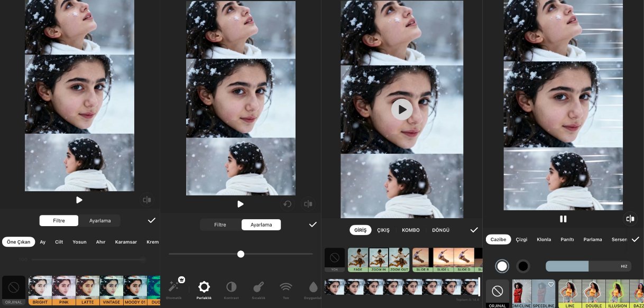This screenshot has height=308, width=644.
Task: Switch to Ayarlama in the filter panel
Action: point(99,221)
